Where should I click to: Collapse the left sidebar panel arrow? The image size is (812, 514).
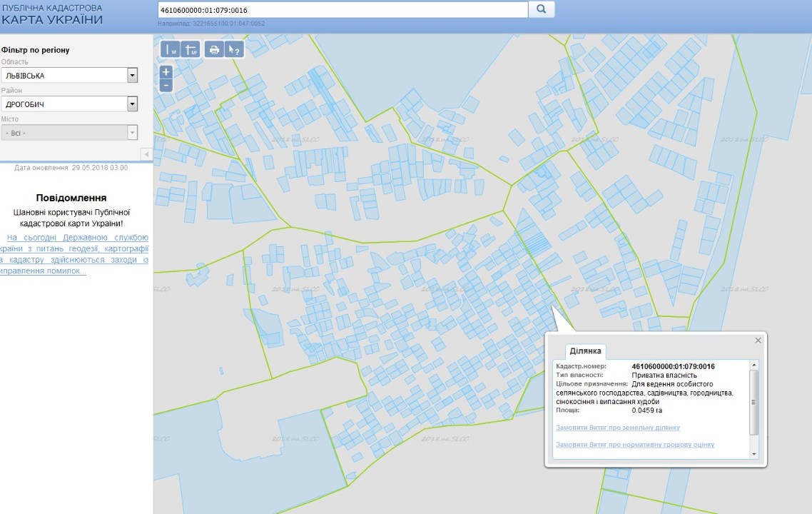pos(146,154)
